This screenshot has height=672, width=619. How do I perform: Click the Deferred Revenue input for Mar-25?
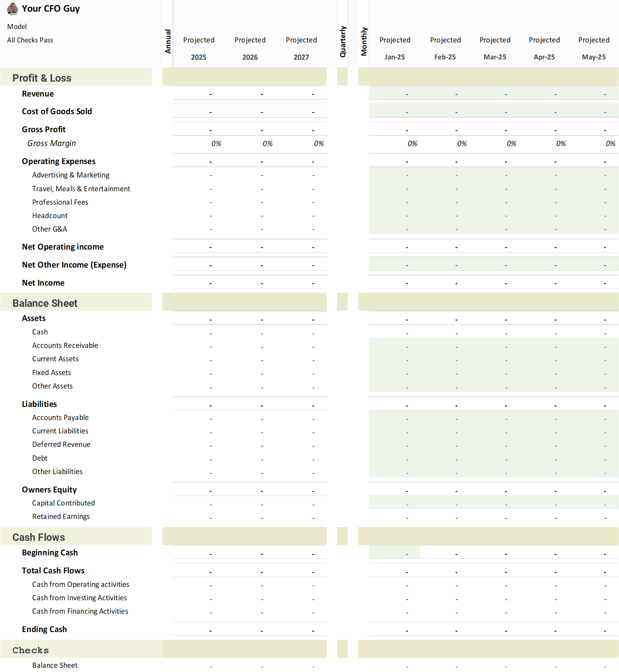point(495,444)
